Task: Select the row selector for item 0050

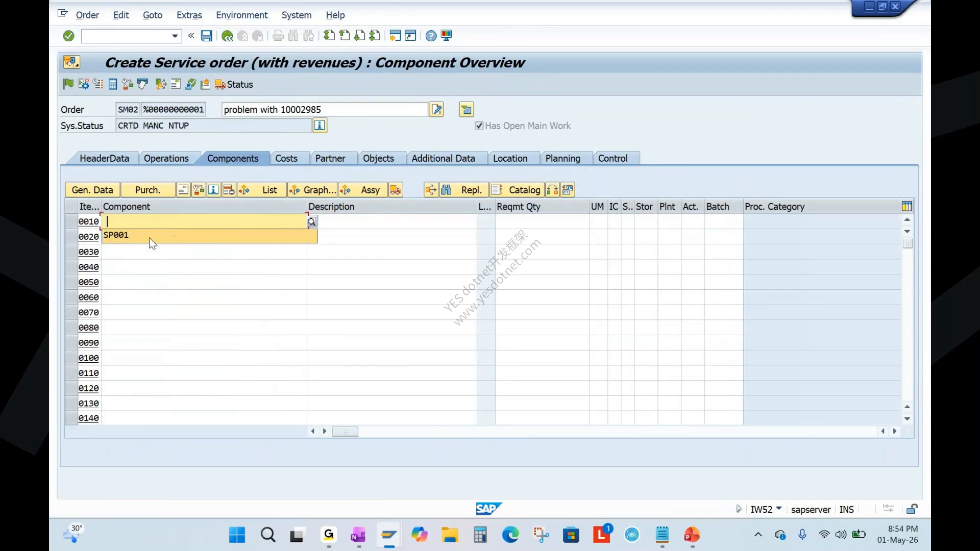Action: click(71, 282)
